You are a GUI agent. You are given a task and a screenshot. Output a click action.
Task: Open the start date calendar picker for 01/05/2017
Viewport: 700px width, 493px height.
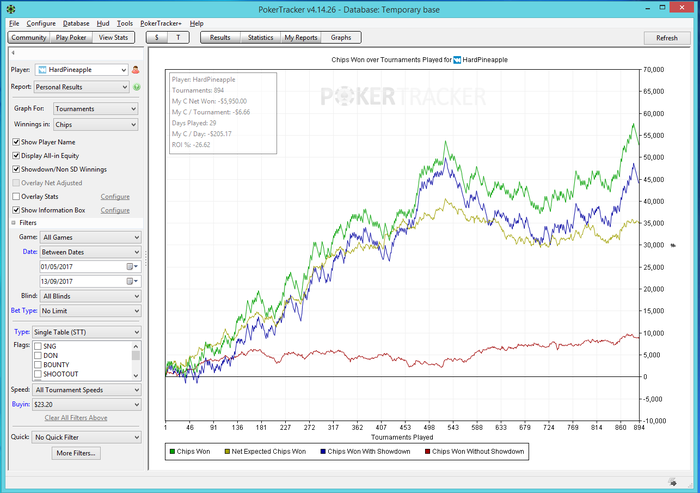coord(130,267)
